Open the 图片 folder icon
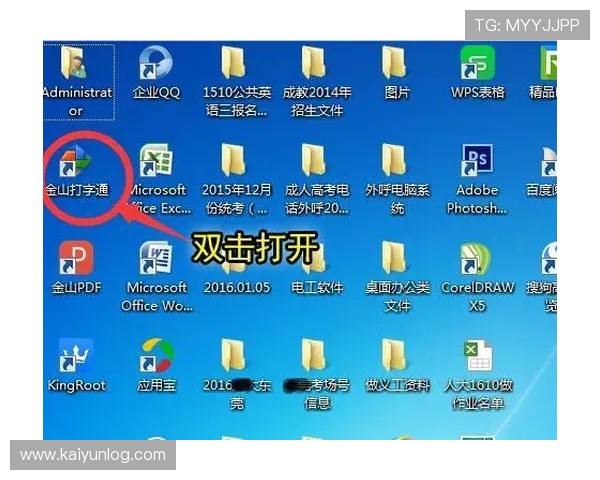 [x=394, y=63]
